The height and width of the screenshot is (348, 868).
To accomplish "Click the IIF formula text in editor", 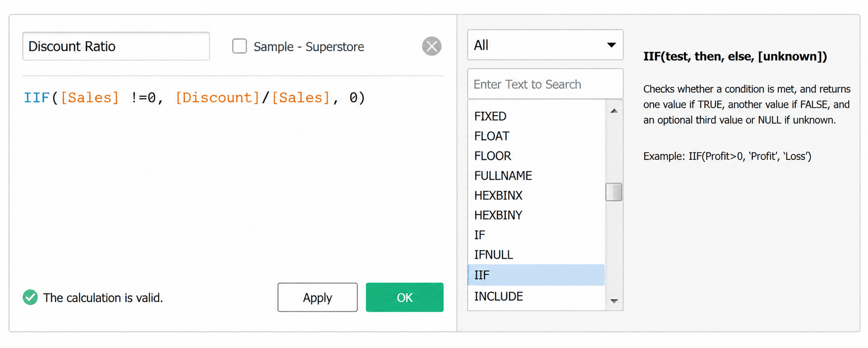I will (x=194, y=97).
